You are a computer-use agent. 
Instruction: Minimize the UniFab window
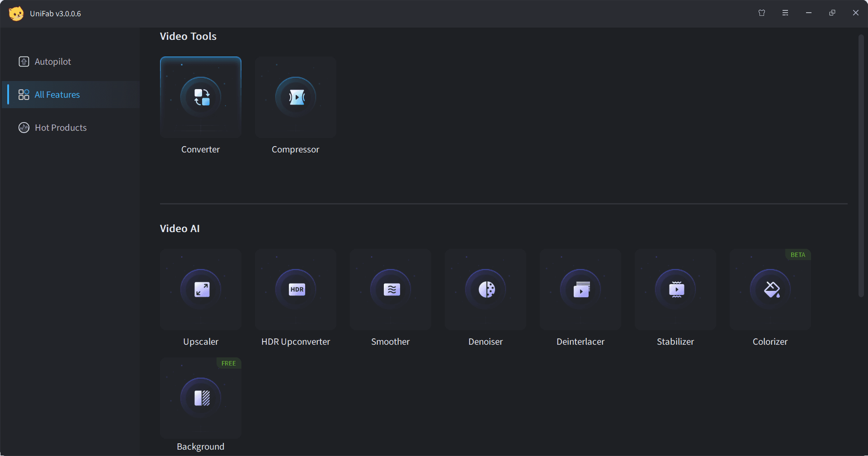pos(809,13)
